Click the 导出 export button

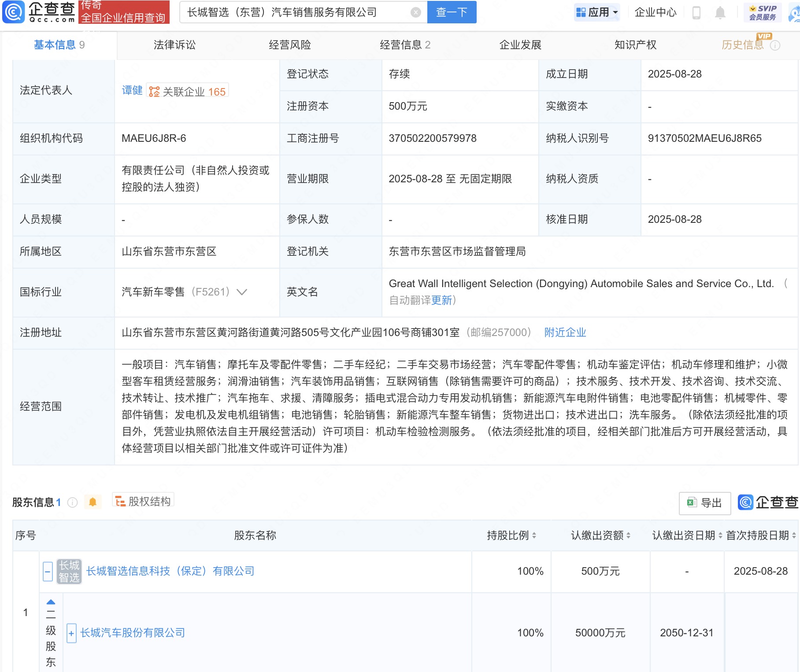tap(705, 503)
